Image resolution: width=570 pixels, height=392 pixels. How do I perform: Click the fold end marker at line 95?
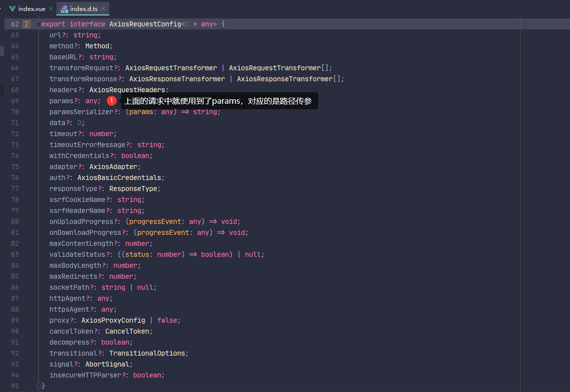[x=38, y=386]
